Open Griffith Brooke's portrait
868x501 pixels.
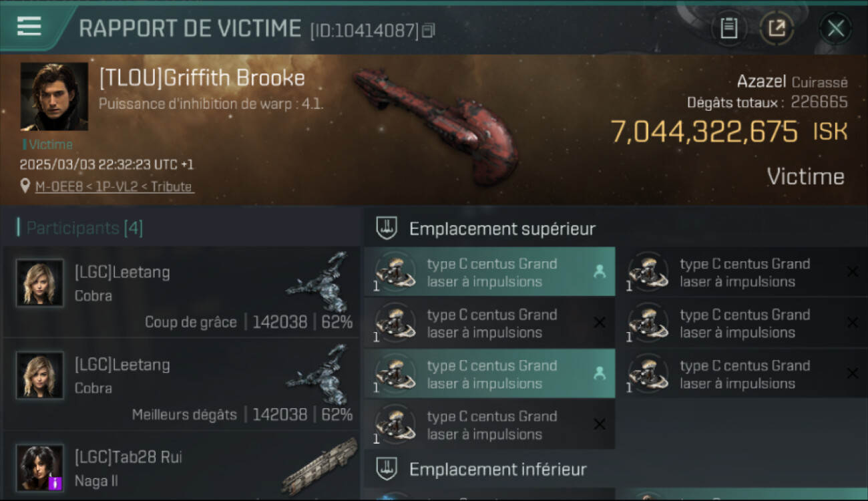tap(54, 96)
